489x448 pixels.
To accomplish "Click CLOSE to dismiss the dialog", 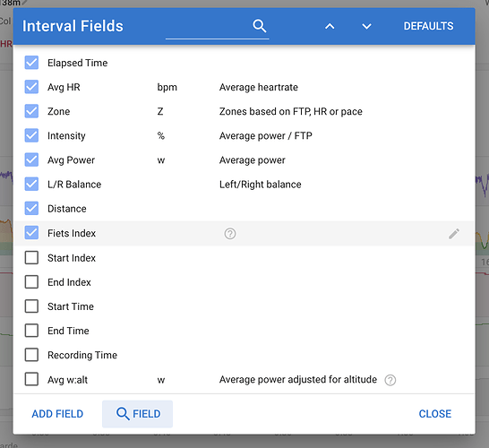I will pos(434,414).
